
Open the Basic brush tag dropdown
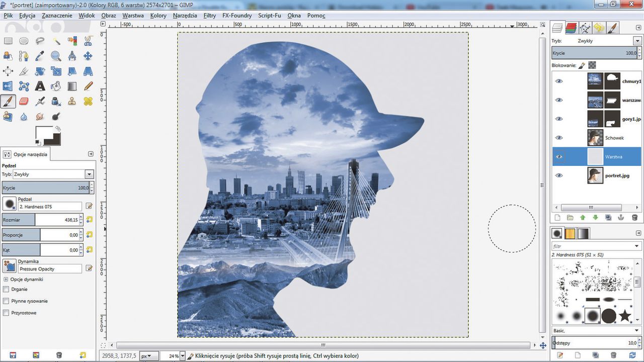596,330
